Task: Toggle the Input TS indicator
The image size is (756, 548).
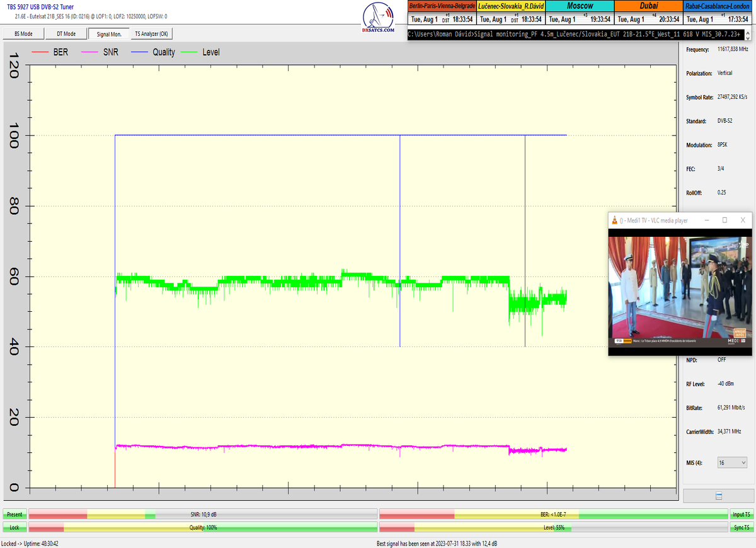Action: [741, 515]
